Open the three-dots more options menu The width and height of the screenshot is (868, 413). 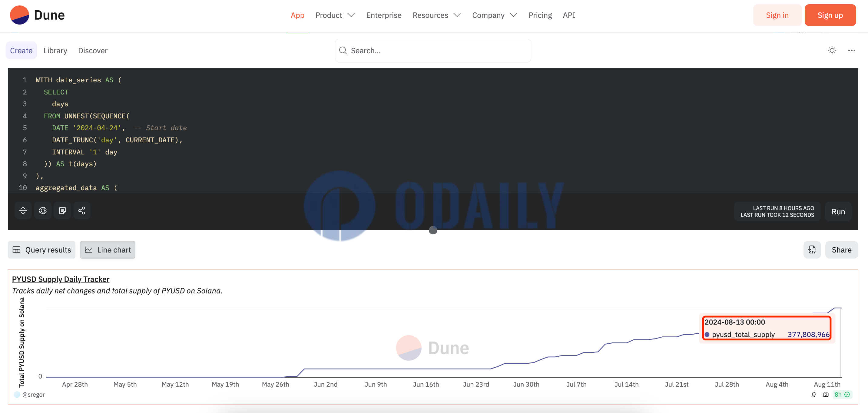(851, 51)
